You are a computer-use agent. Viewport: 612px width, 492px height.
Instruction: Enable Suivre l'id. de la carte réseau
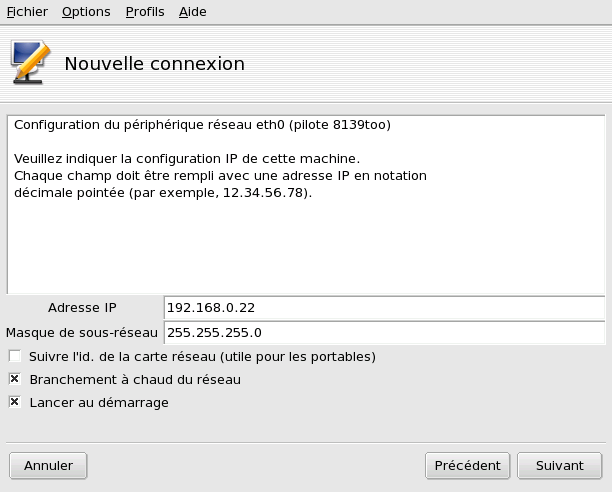pyautogui.click(x=15, y=356)
